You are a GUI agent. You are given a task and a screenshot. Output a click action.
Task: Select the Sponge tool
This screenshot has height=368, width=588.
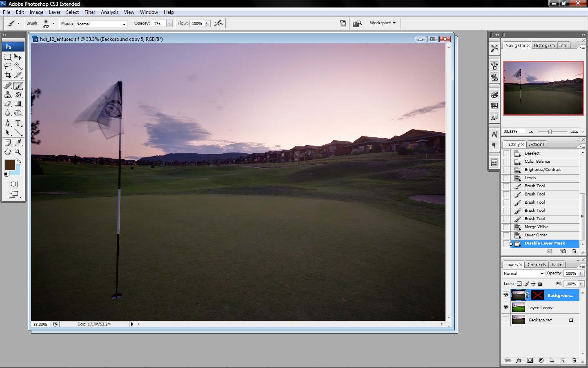pyautogui.click(x=18, y=112)
